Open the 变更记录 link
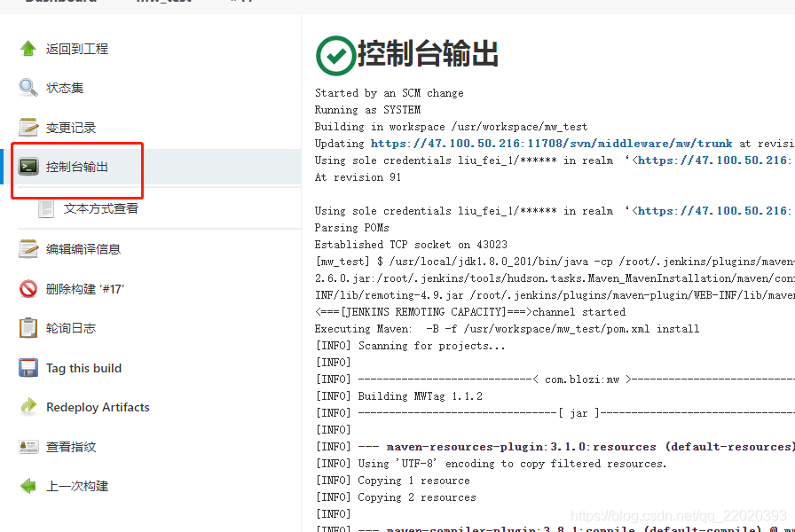This screenshot has height=532, width=795. pyautogui.click(x=71, y=128)
